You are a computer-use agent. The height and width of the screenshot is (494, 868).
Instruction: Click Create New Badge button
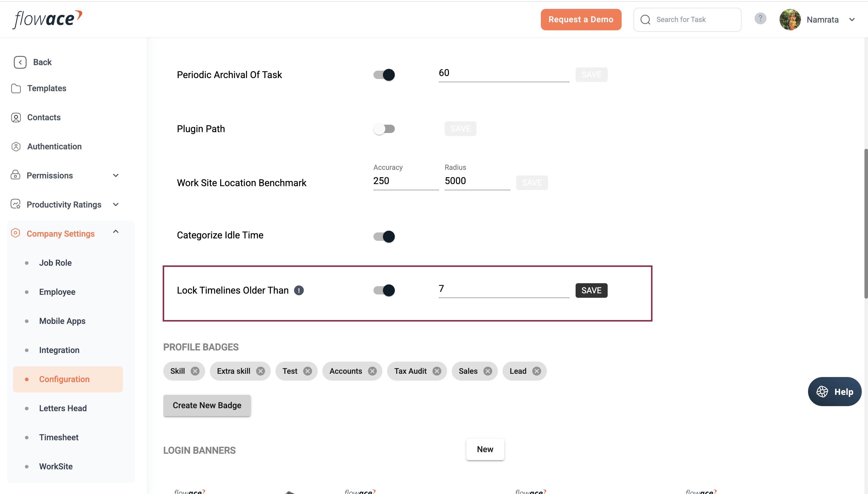(207, 406)
